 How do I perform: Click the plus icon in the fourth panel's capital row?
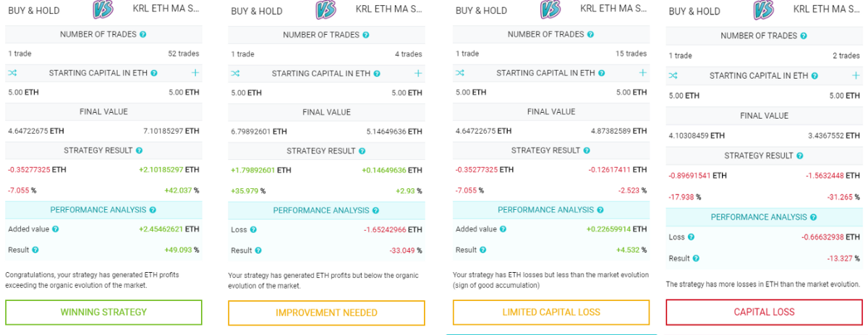click(856, 75)
